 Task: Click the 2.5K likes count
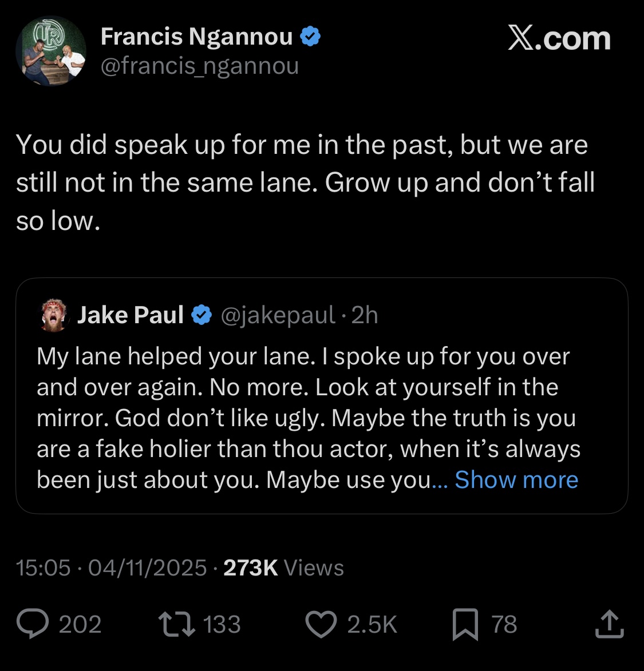click(372, 624)
